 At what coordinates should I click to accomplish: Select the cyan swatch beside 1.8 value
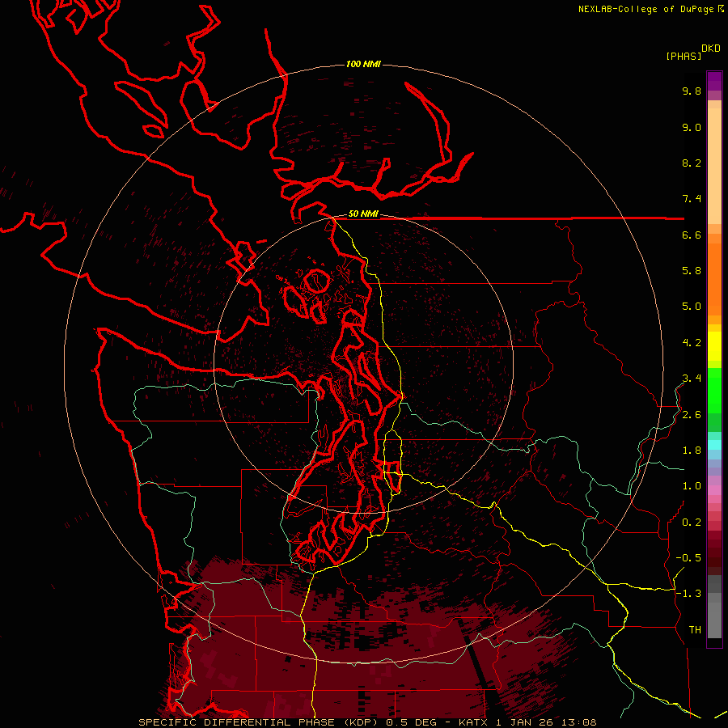tap(714, 445)
